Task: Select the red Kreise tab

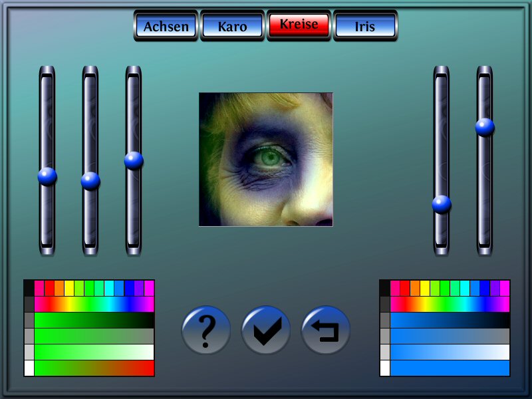Action: 299,25
